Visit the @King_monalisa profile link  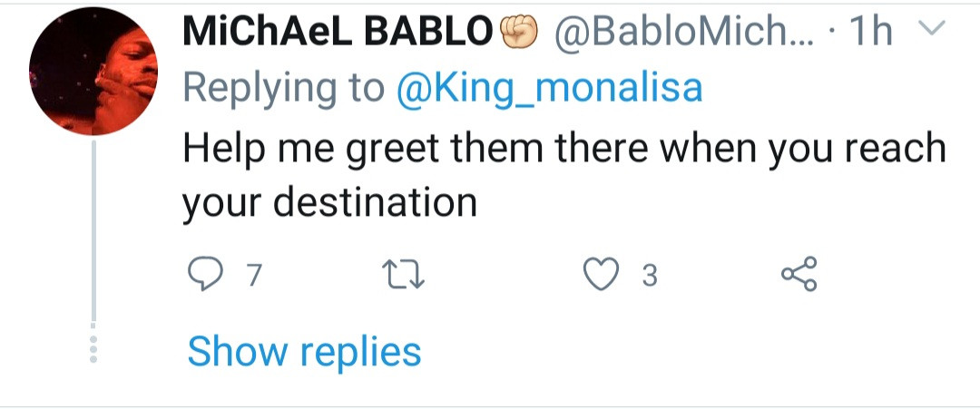pyautogui.click(x=549, y=89)
